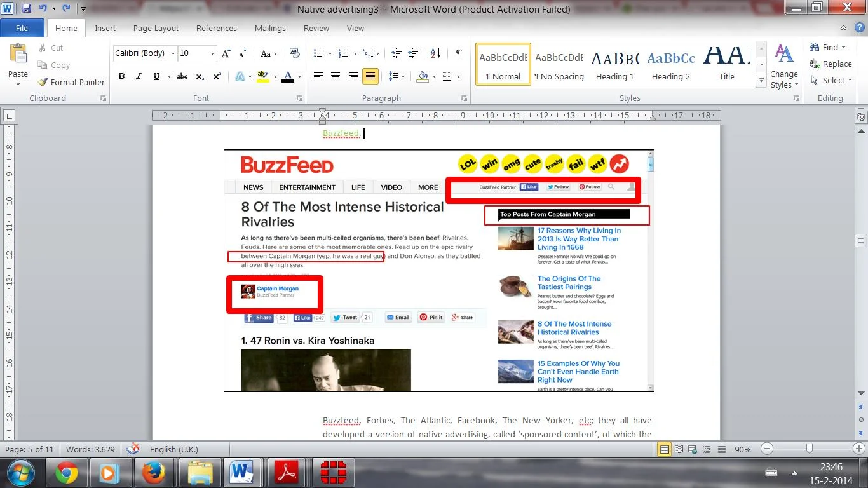Click the Shrink Font icon
The height and width of the screenshot is (488, 868).
[242, 54]
